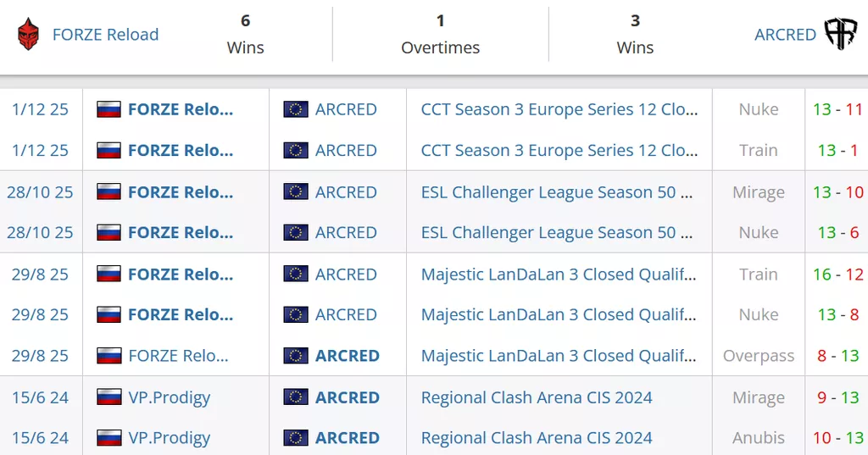This screenshot has width=868, height=455.
Task: Click the 1 Overtimes statistic
Action: click(440, 34)
